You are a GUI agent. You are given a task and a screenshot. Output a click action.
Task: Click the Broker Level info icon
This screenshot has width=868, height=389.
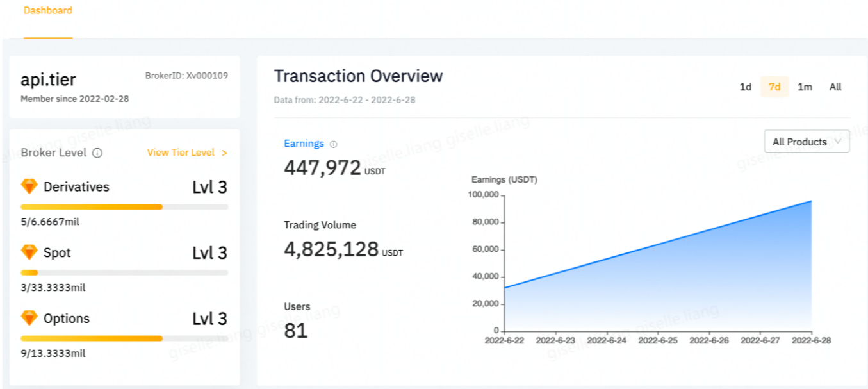point(97,153)
